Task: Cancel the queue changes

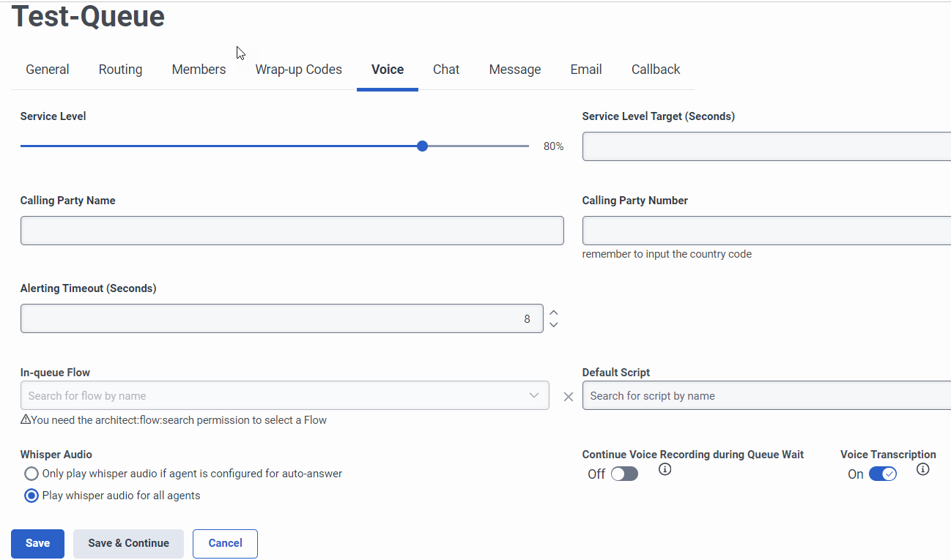Action: (x=225, y=543)
